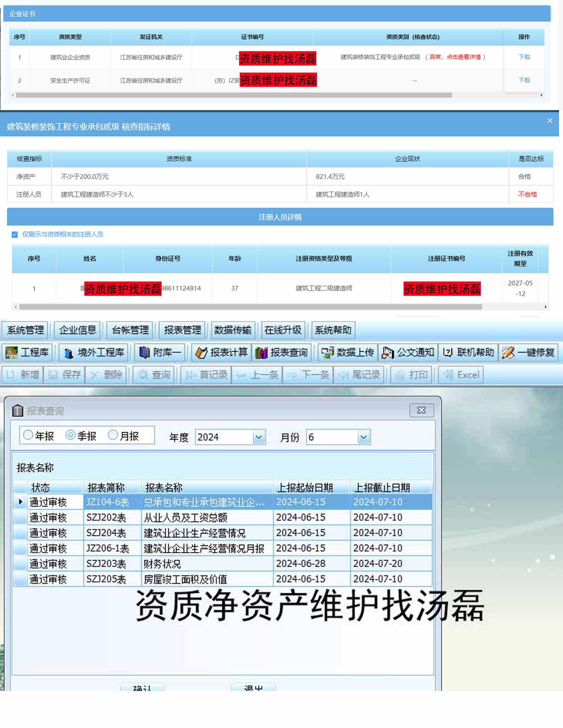Image resolution: width=563 pixels, height=728 pixels.
Task: Jump to 尾记录 last record
Action: pos(359,375)
